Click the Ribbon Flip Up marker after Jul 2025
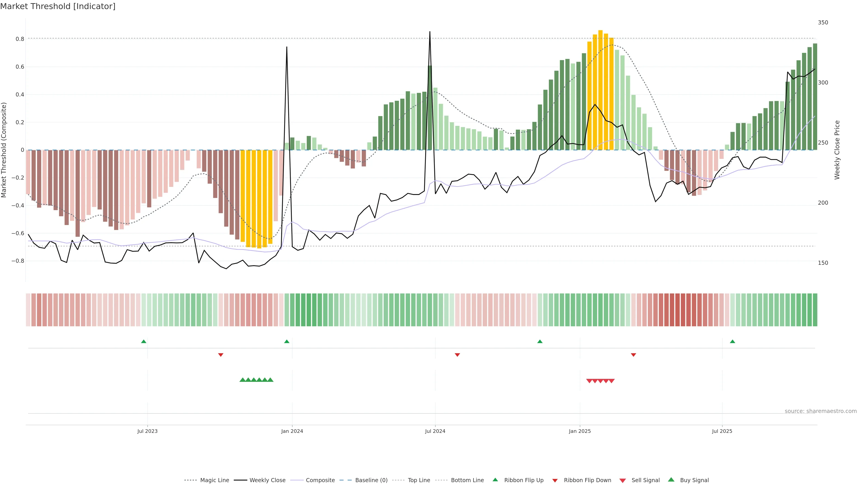This screenshot has height=488, width=868. coord(732,342)
